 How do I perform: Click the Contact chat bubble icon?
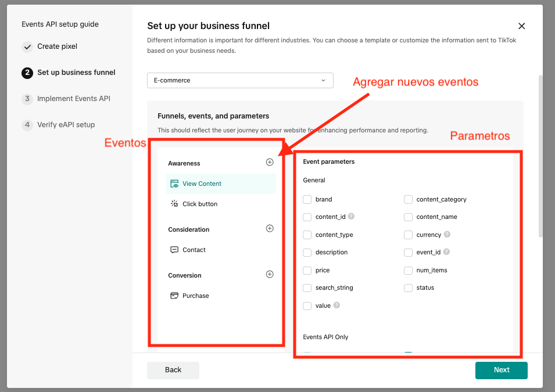174,250
